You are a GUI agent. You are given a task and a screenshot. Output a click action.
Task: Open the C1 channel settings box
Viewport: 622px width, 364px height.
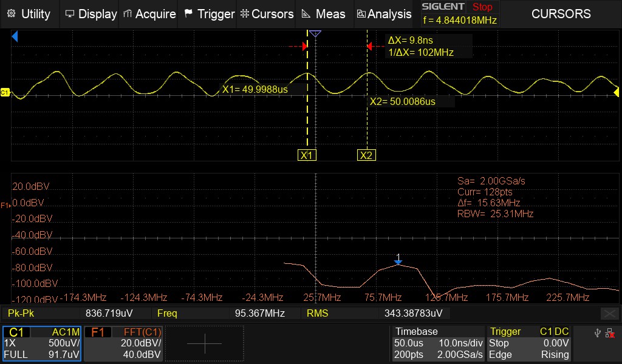click(42, 343)
